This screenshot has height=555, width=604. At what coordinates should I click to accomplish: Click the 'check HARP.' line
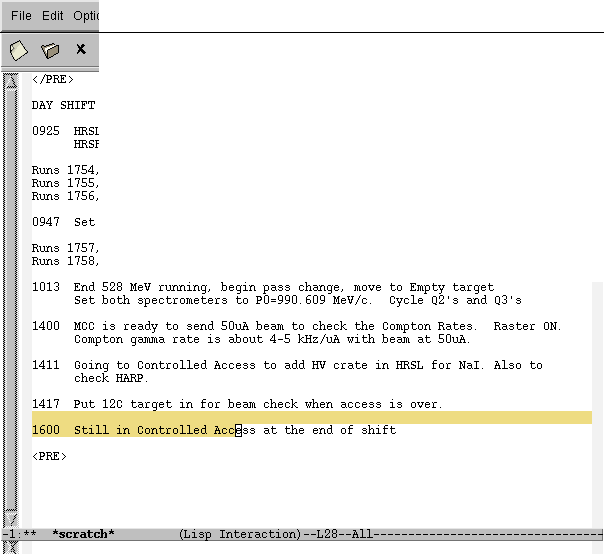pyautogui.click(x=111, y=378)
